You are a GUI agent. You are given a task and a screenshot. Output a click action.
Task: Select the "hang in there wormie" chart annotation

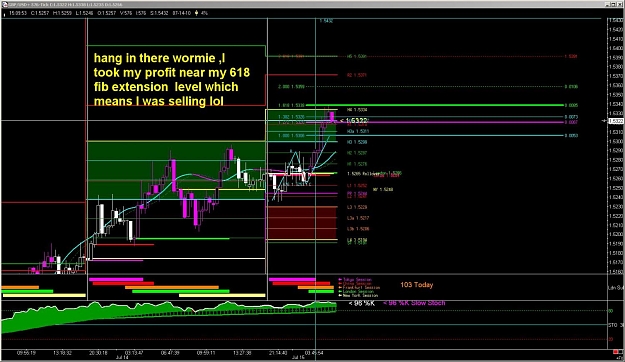(172, 80)
